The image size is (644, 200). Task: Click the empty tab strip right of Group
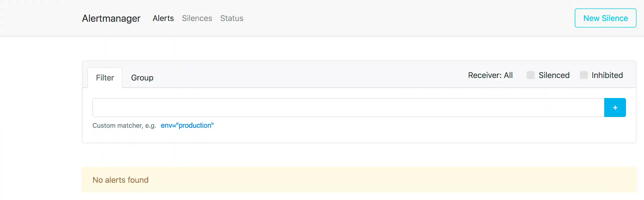[x=300, y=76]
